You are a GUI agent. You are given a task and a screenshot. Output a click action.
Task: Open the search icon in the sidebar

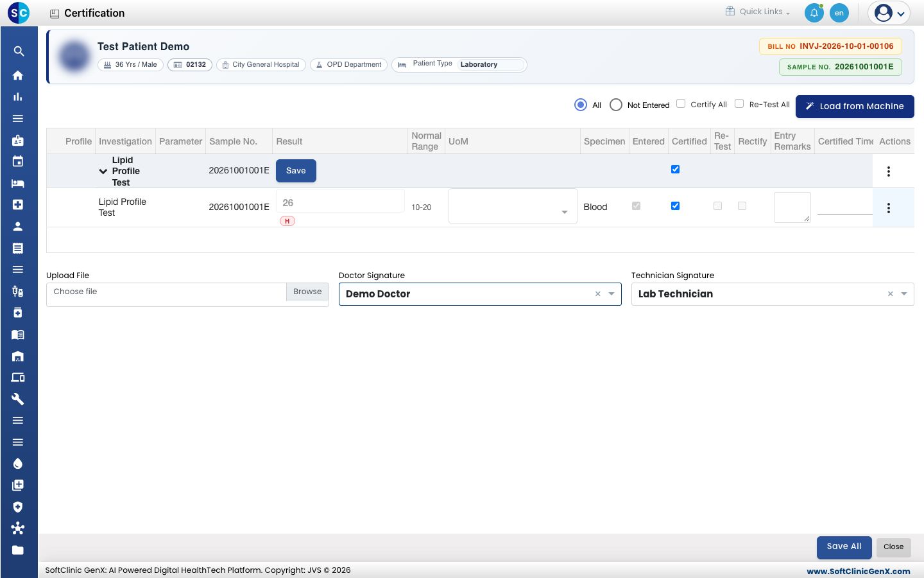[x=19, y=51]
